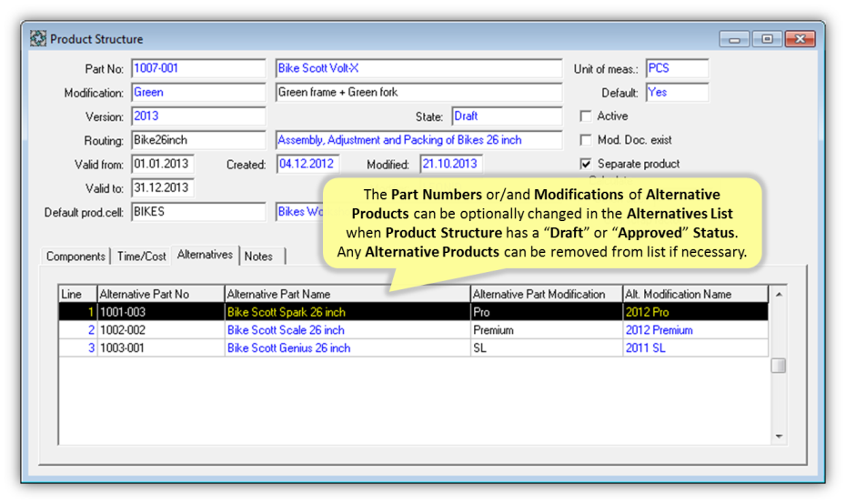The width and height of the screenshot is (846, 504).
Task: Click line number 2 in alternatives list
Action: pos(77,329)
